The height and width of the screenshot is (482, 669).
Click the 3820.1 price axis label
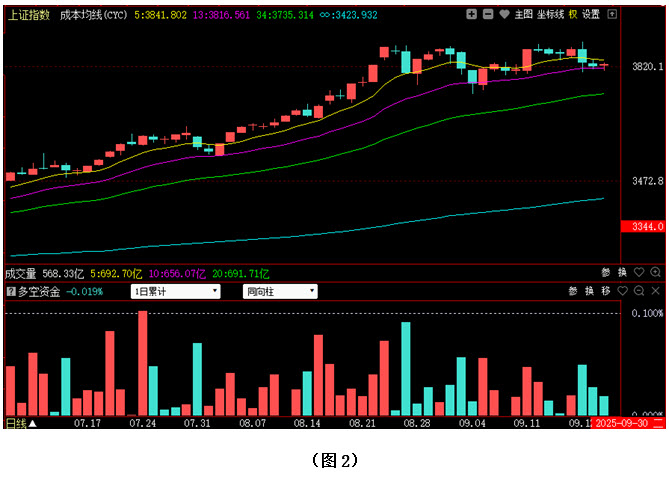coord(648,67)
